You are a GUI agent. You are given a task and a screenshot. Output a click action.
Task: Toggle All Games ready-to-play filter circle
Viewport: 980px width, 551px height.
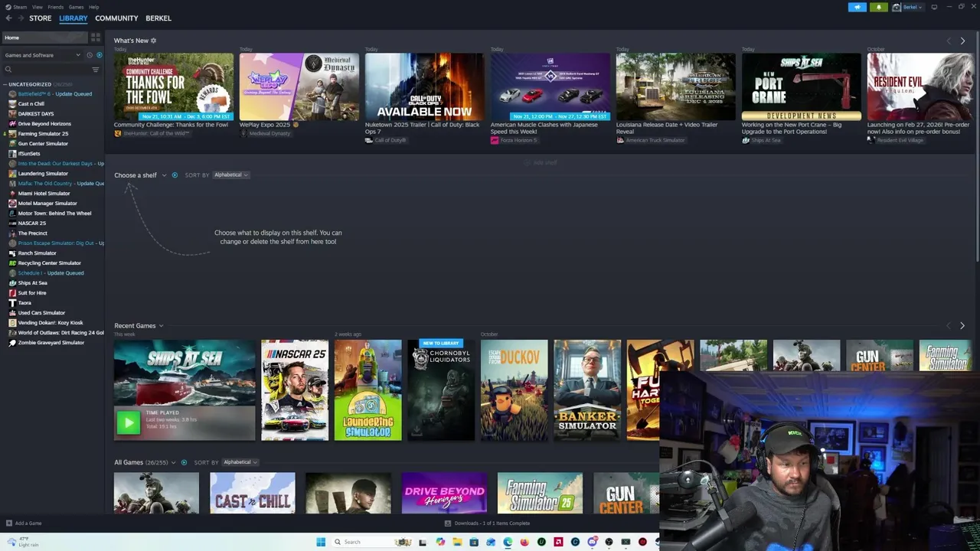coord(184,462)
